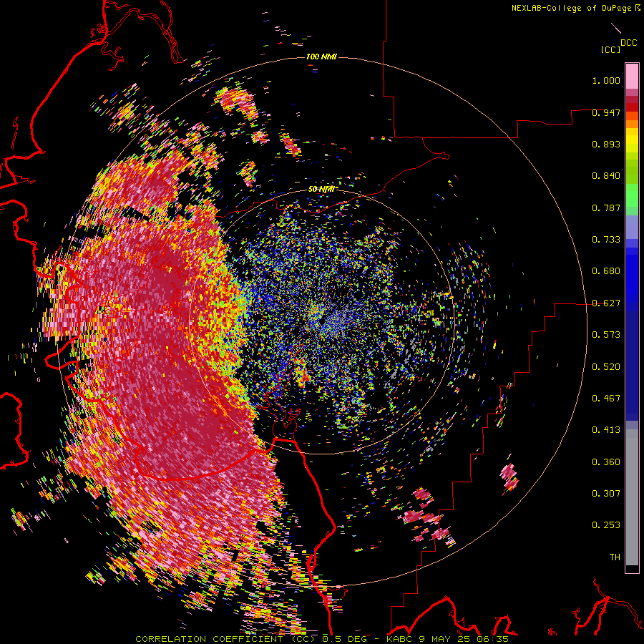The image size is (644, 644).
Task: Pick the gray bottom color bar segment
Action: tap(632, 497)
